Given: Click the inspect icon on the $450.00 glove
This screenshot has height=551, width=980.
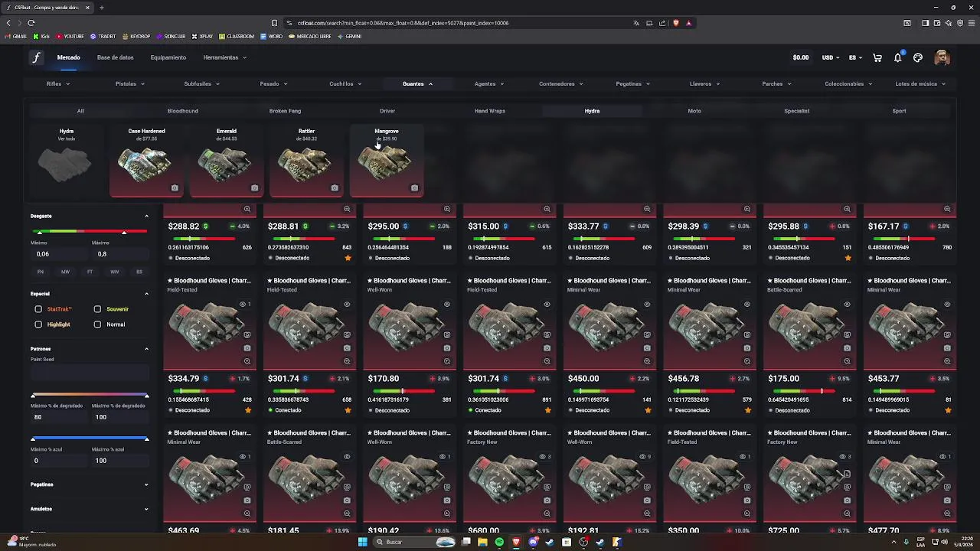Looking at the screenshot, I should 647,334.
